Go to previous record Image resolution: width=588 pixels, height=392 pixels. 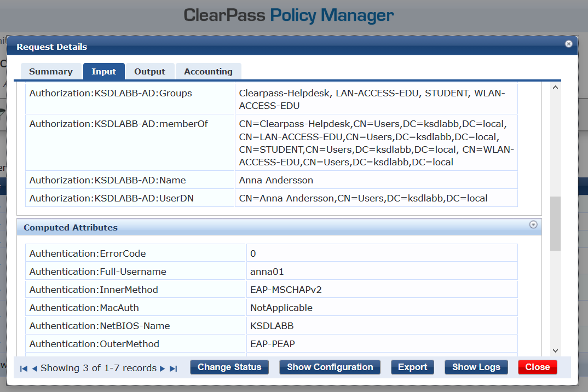[x=34, y=369]
